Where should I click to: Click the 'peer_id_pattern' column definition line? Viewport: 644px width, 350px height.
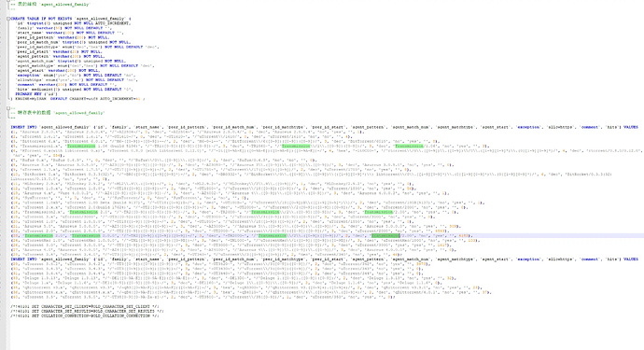pos(63,37)
